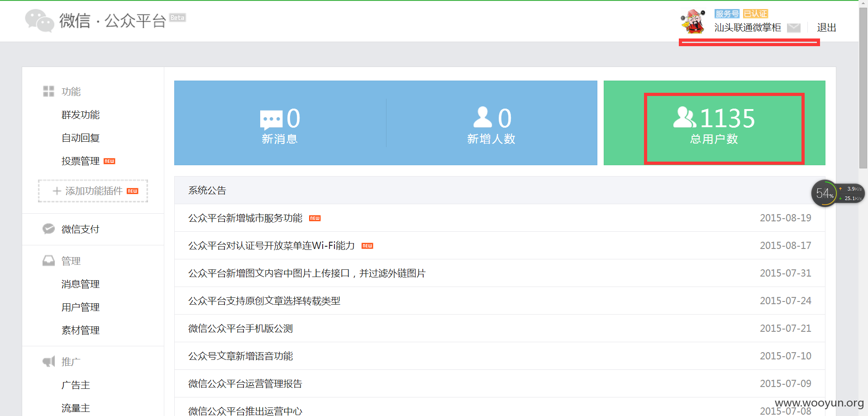Screen dimensions: 868x416
Task: Click the date 2015-07-21
Action: 786,329
